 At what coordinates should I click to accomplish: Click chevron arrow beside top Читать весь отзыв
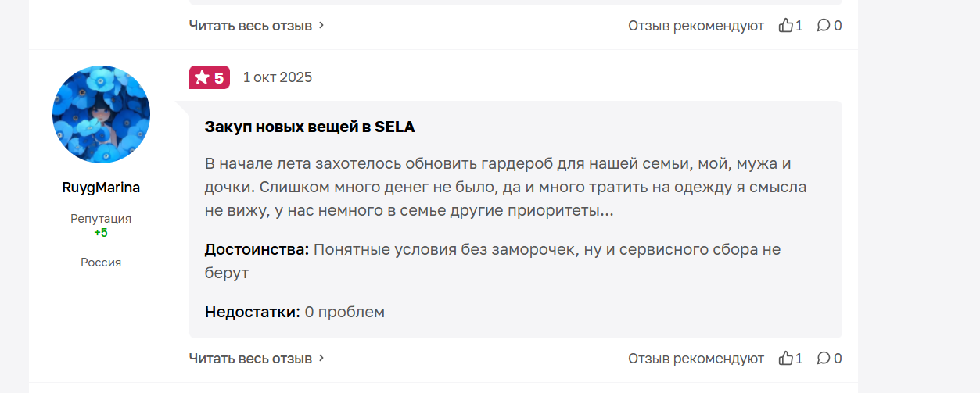(x=321, y=26)
